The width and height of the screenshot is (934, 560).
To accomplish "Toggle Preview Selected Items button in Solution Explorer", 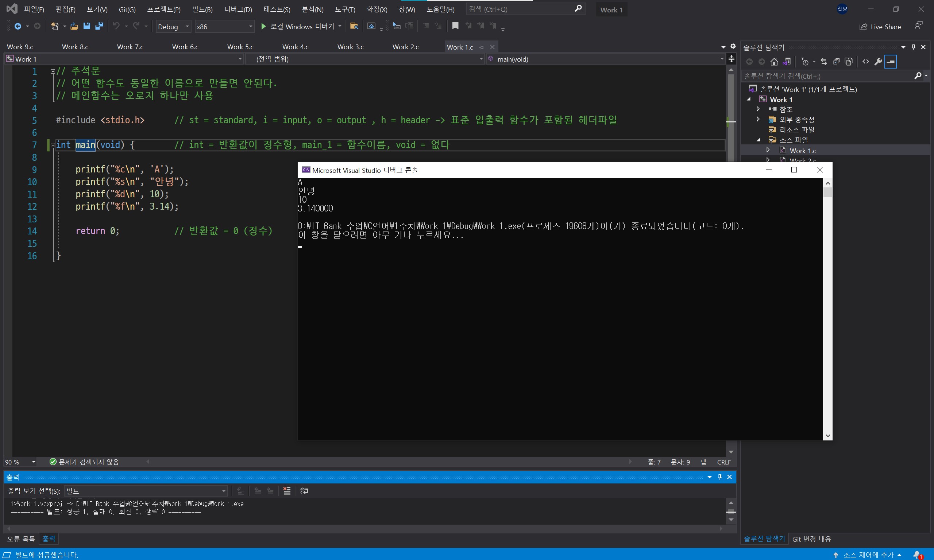I will pos(891,62).
